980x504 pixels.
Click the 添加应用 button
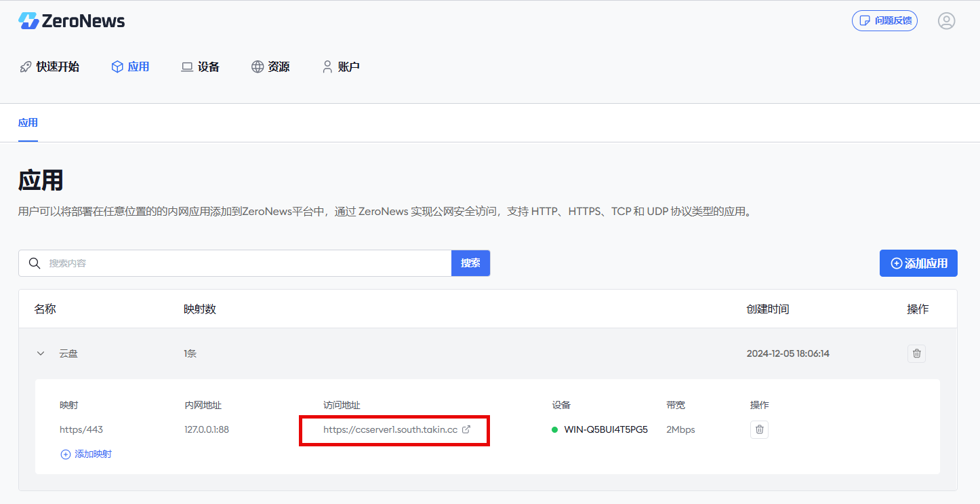[918, 263]
